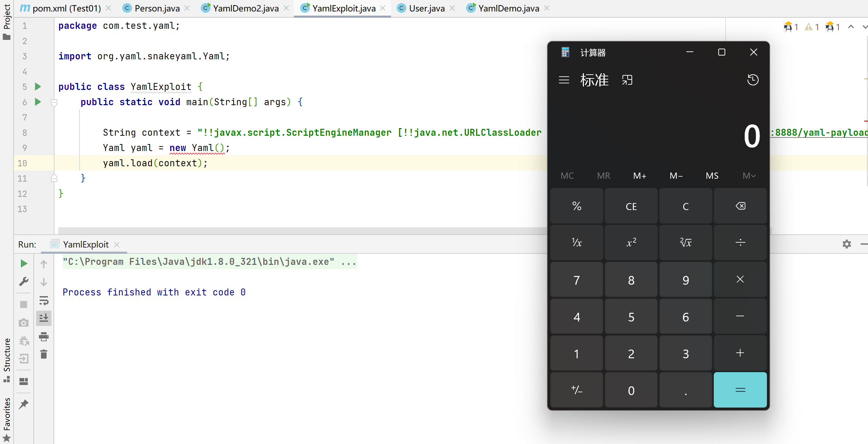Click calculator percent key

tap(577, 206)
